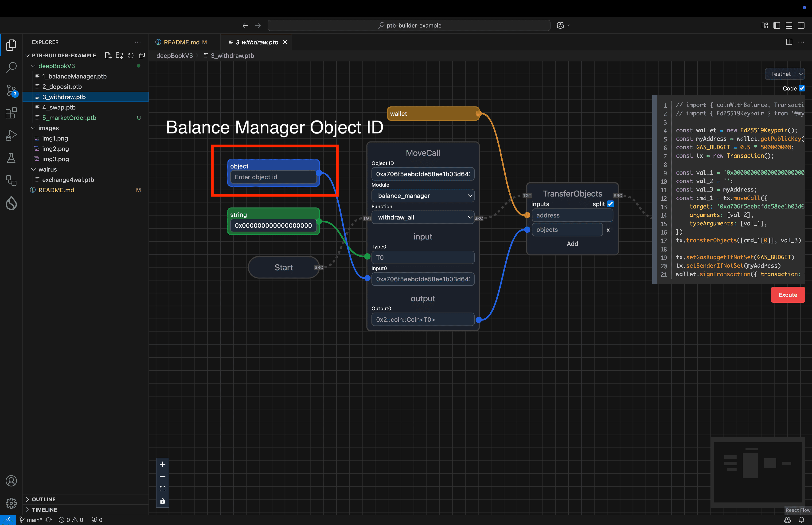Image resolution: width=812 pixels, height=525 pixels.
Task: Open 5_marketOrder.ptb file
Action: click(x=69, y=118)
